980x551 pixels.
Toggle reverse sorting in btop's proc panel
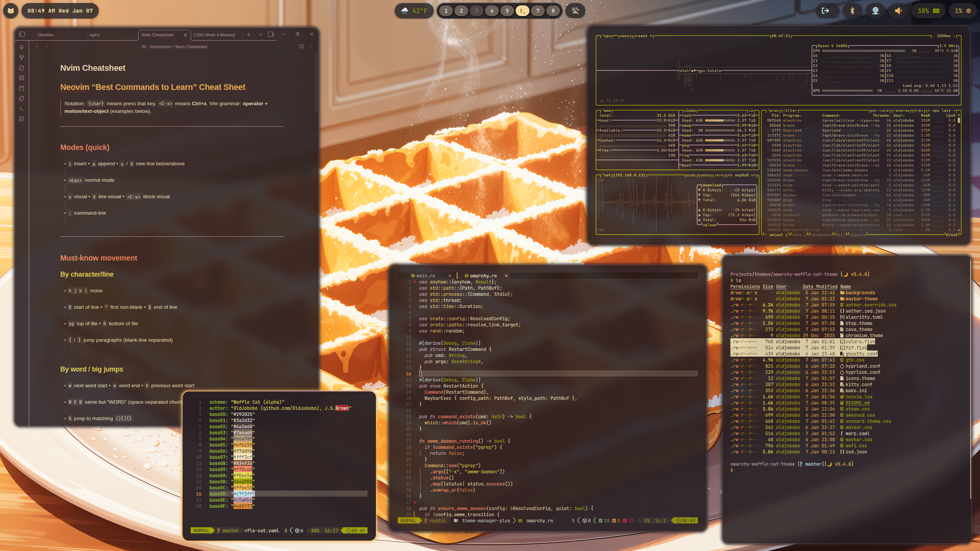902,112
